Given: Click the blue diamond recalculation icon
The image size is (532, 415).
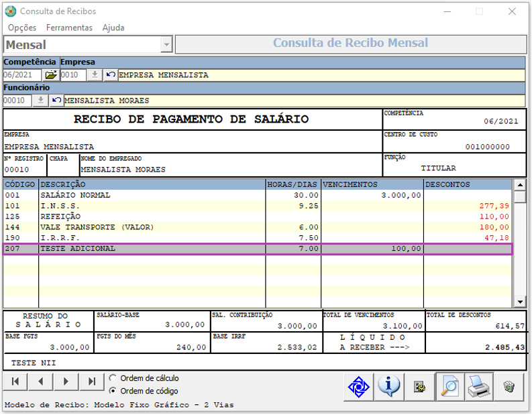Looking at the screenshot, I should (x=359, y=387).
